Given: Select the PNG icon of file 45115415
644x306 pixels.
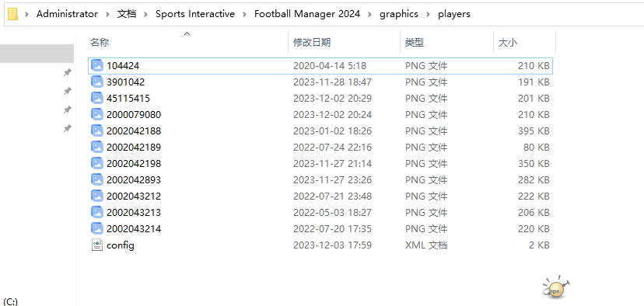Looking at the screenshot, I should [97, 98].
